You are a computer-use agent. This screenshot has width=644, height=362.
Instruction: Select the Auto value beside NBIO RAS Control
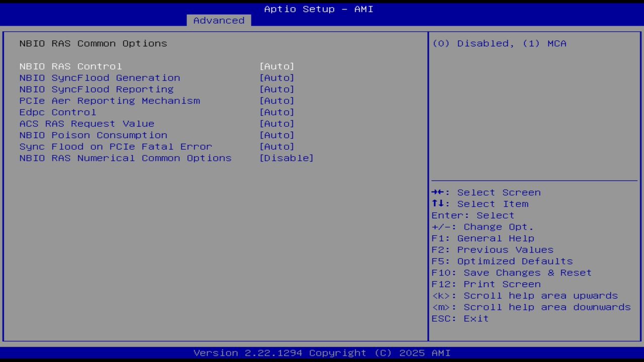(277, 66)
